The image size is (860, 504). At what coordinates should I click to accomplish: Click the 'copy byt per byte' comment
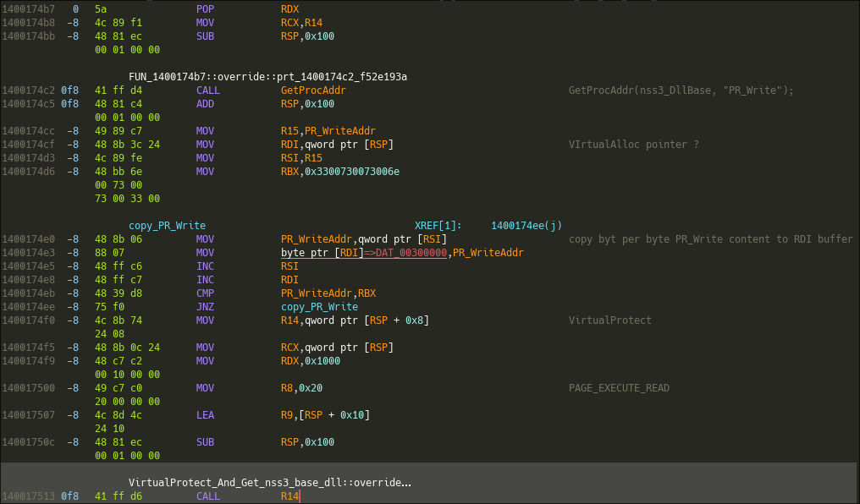click(710, 239)
